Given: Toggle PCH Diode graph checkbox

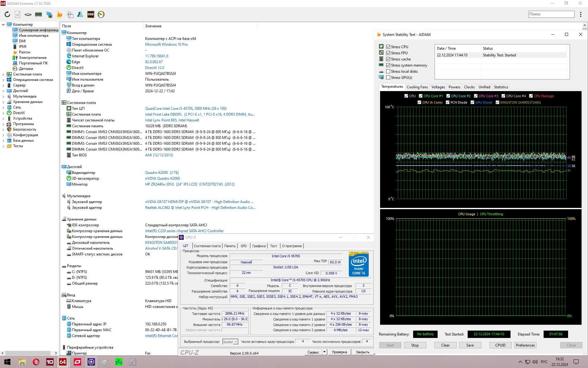Looking at the screenshot, I should coord(447,102).
